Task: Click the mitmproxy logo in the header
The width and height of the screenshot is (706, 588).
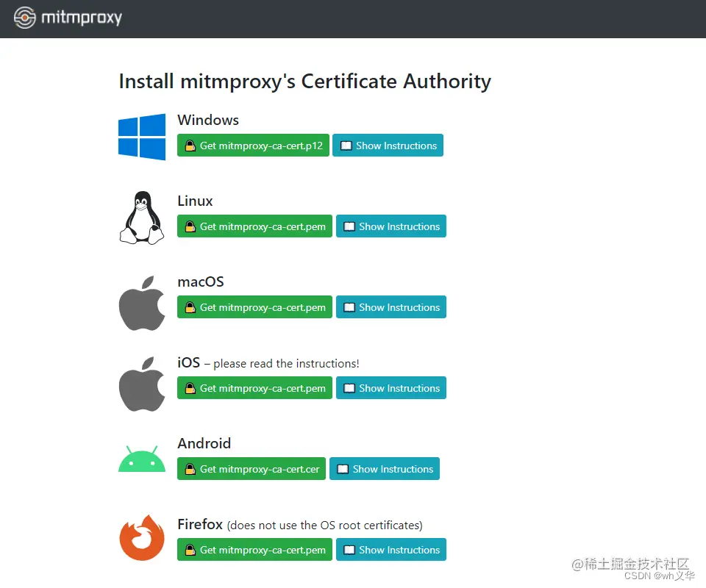Action: [x=68, y=18]
